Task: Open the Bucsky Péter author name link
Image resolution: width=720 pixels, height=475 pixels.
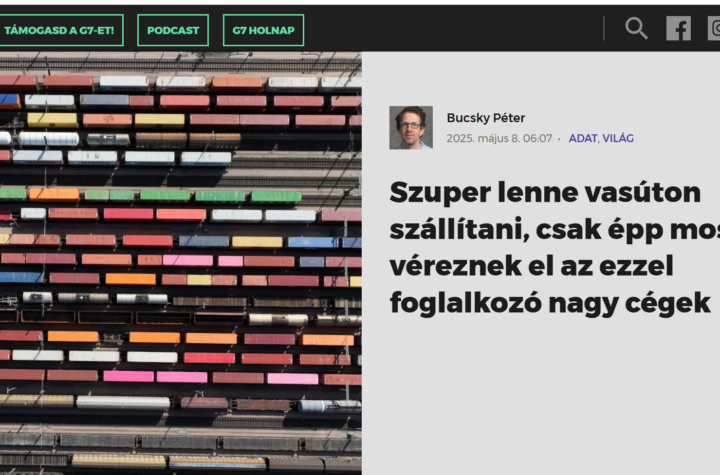Action: click(486, 118)
